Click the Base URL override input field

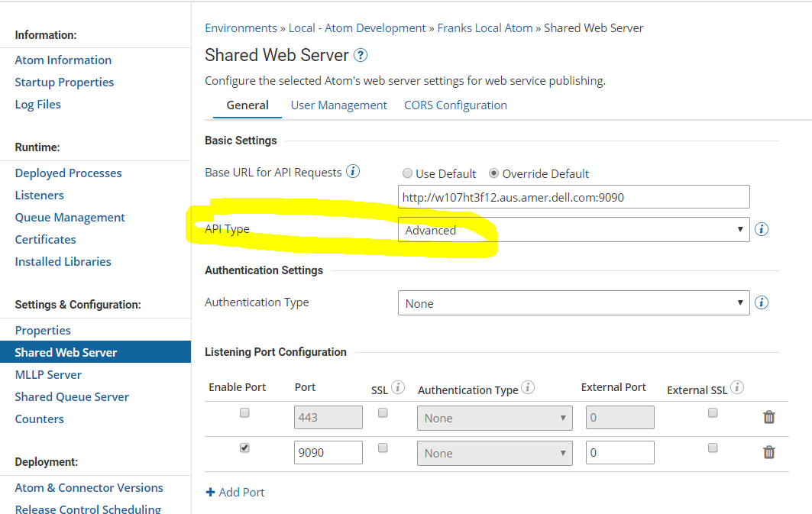574,196
